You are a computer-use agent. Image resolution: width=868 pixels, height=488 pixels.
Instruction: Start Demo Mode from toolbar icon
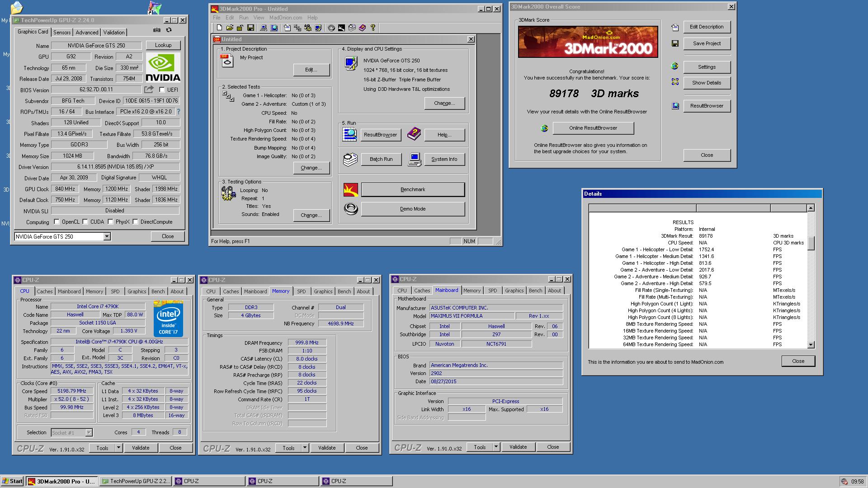(x=331, y=28)
